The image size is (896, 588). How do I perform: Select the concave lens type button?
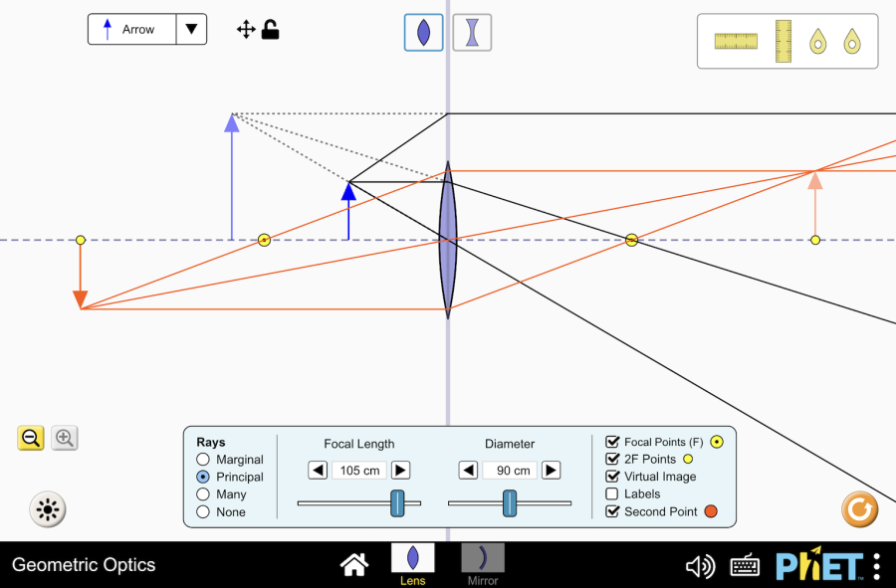(x=472, y=32)
